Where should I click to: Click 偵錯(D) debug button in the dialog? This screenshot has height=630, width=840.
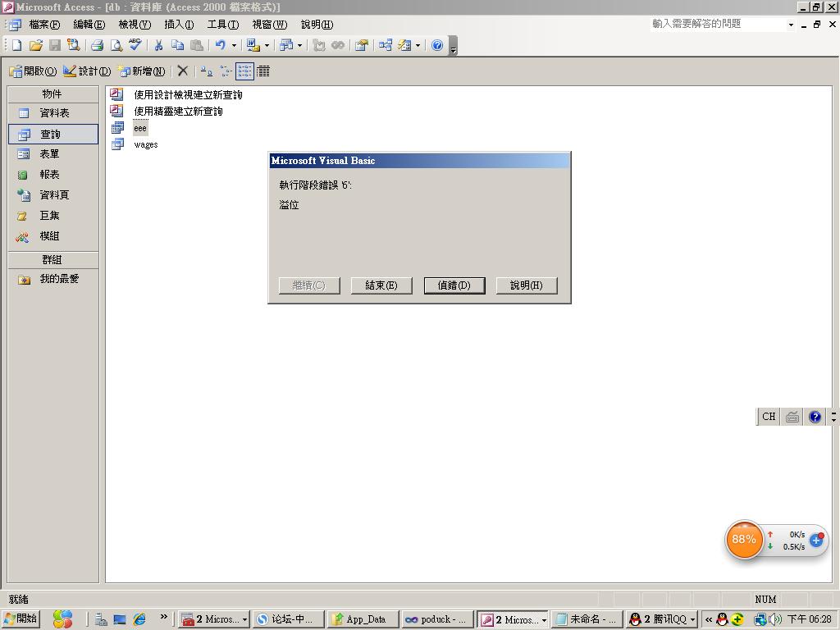click(454, 285)
